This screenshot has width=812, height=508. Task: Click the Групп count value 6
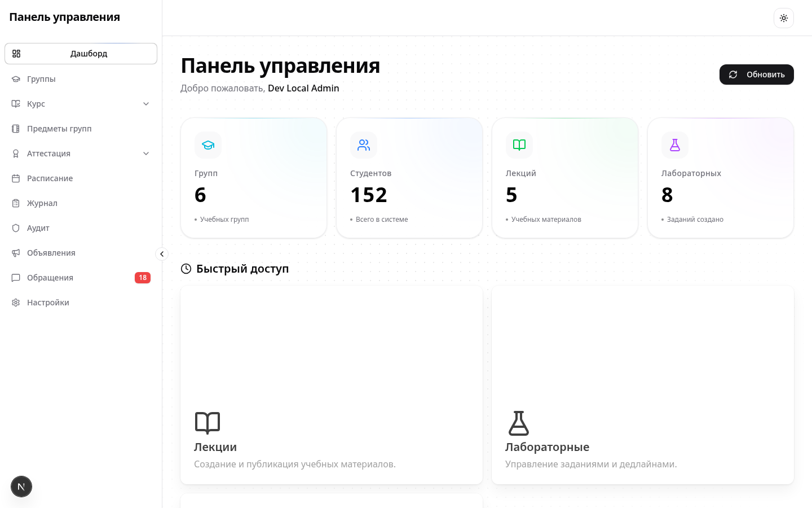tap(200, 195)
